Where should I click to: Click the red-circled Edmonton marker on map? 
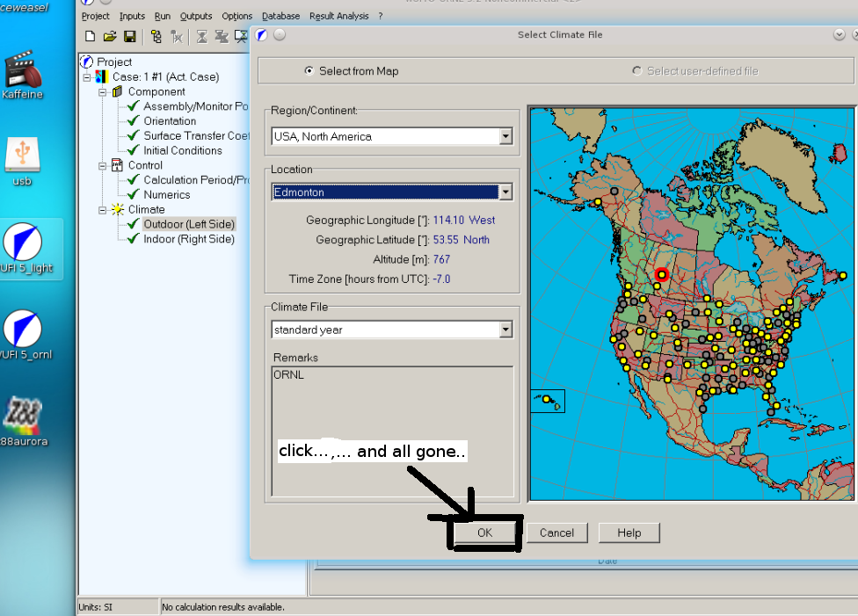pyautogui.click(x=663, y=275)
